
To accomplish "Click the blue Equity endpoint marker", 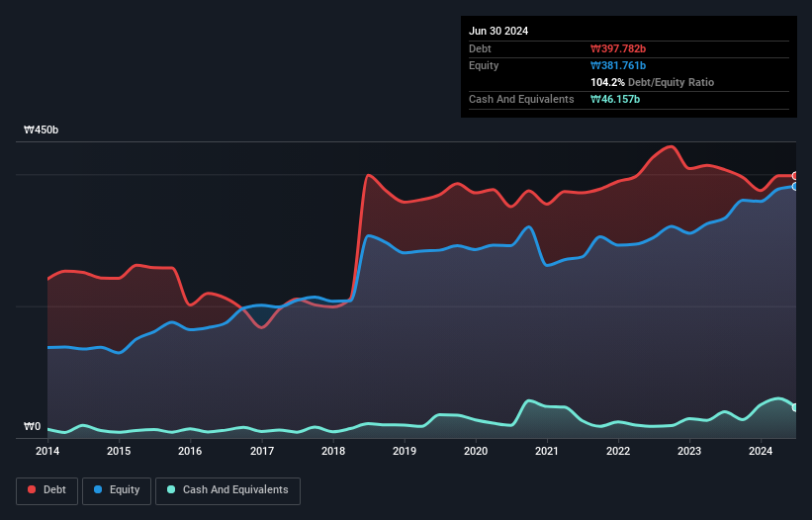I will (796, 186).
